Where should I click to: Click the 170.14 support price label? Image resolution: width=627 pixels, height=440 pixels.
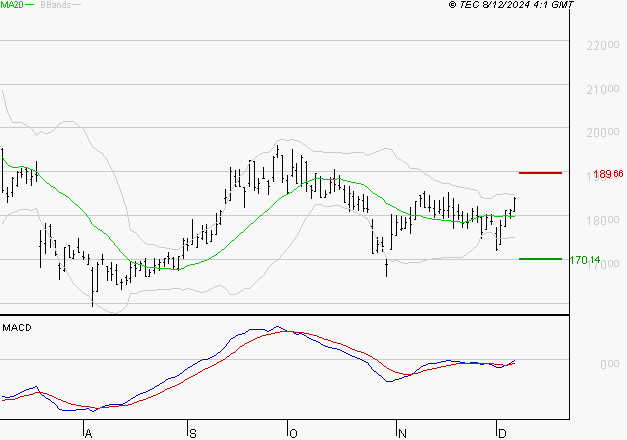(585, 260)
